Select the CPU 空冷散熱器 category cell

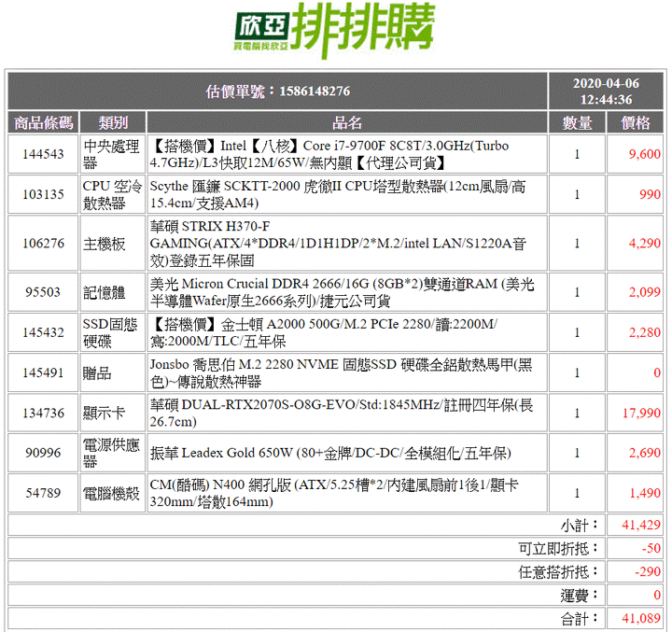point(113,194)
